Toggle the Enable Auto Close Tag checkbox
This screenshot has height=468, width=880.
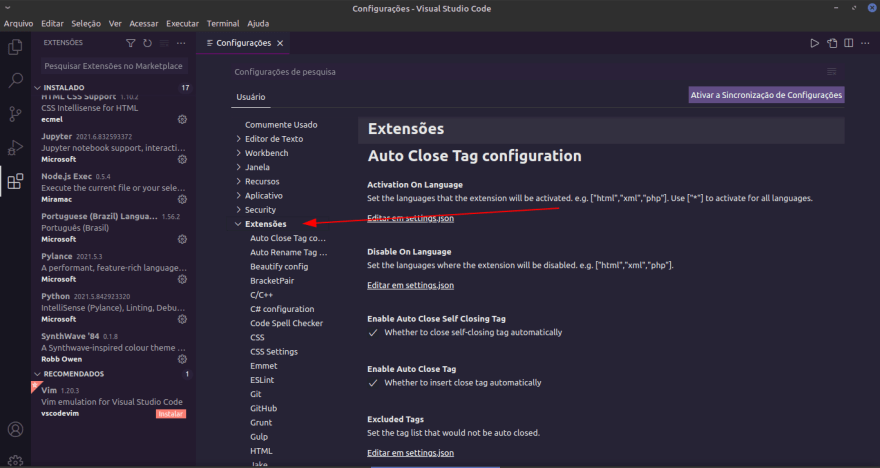click(373, 383)
